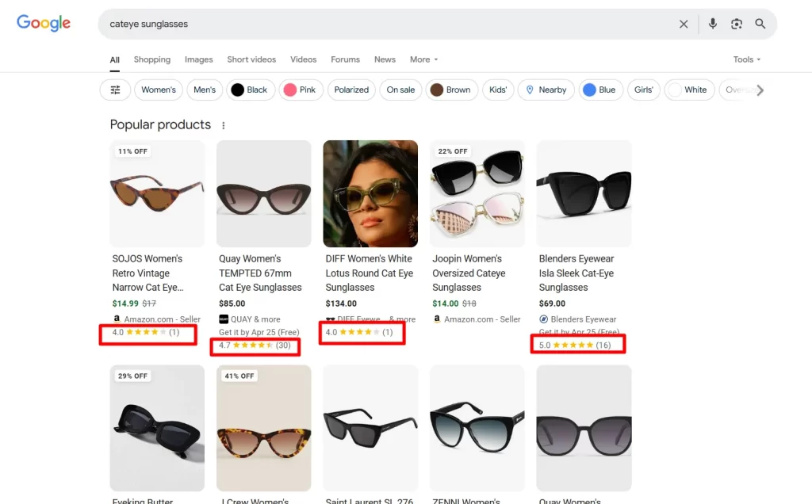Expand the More dropdown

423,59
